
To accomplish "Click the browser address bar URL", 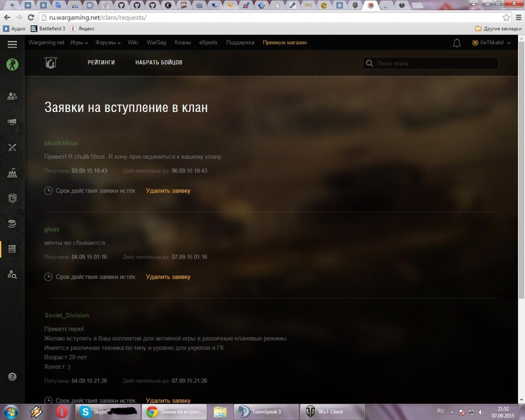I will 98,17.
